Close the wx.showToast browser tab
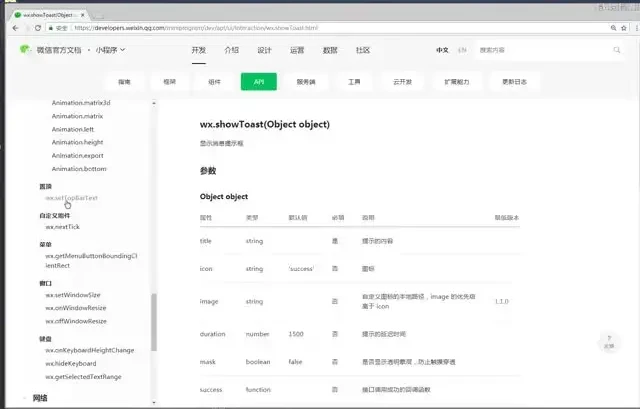The width and height of the screenshot is (640, 409). (82, 15)
